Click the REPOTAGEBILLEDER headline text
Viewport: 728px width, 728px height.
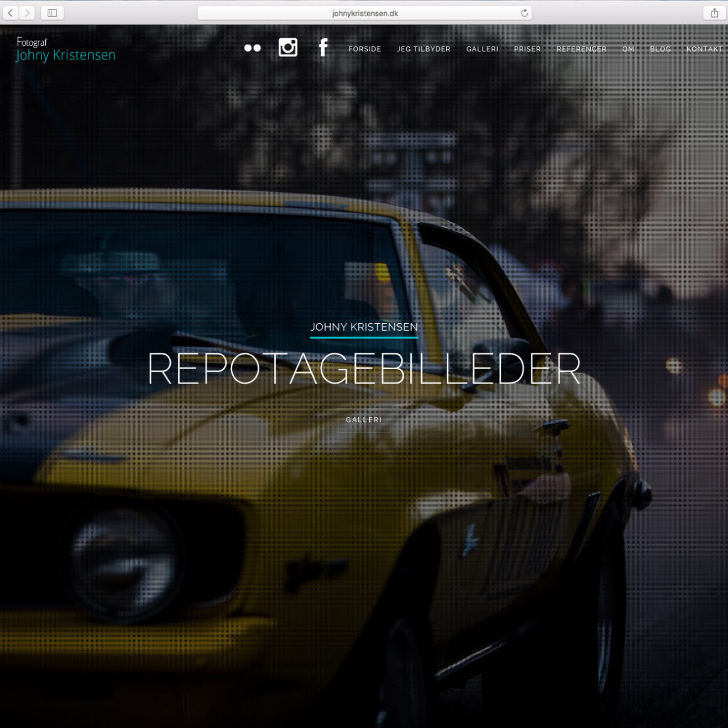coord(364,368)
